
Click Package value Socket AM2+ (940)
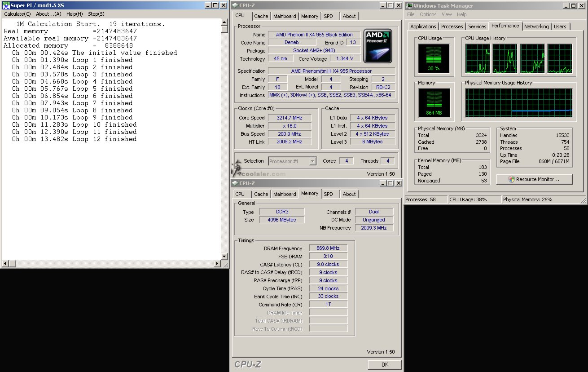pyautogui.click(x=314, y=51)
